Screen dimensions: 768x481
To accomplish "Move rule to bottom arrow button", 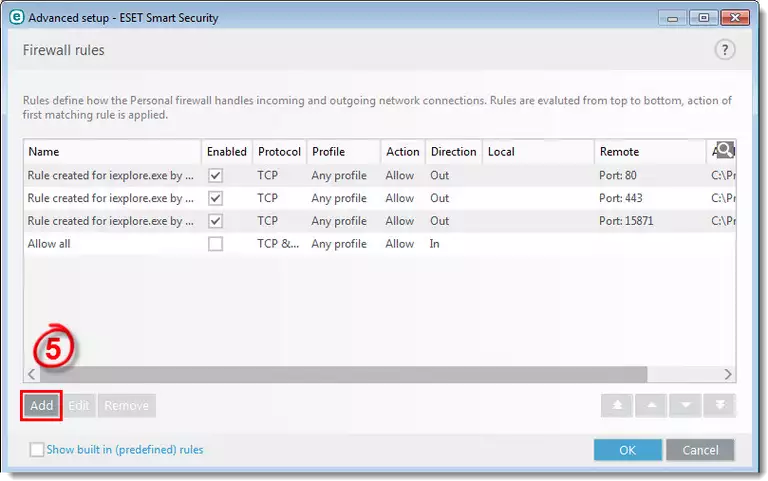I will 719,406.
